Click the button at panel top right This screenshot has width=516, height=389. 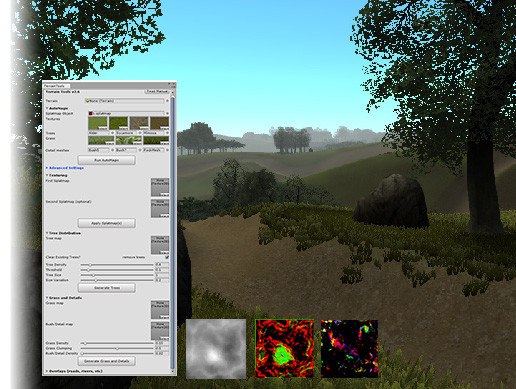[157, 91]
